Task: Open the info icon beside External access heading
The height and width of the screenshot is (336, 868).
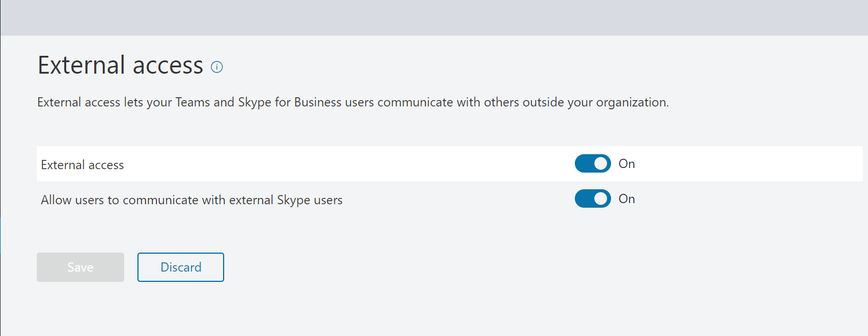Action: coord(217,67)
